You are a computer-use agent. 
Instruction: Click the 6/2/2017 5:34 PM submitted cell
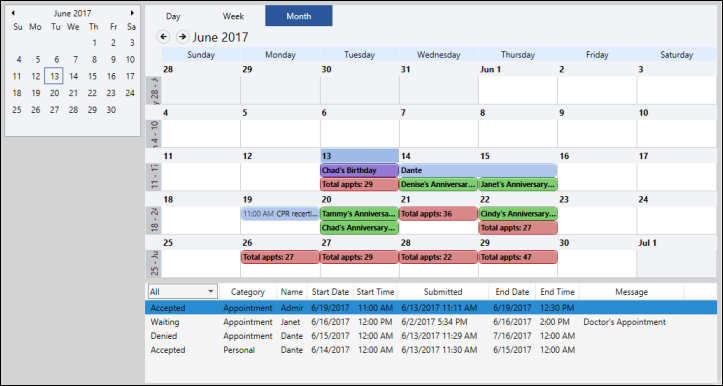point(434,322)
